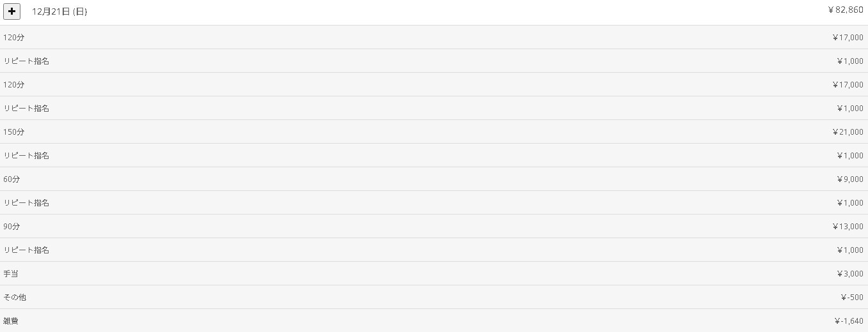Click リピート指名 directly below 90分
This screenshot has width=868, height=332.
click(x=26, y=250)
